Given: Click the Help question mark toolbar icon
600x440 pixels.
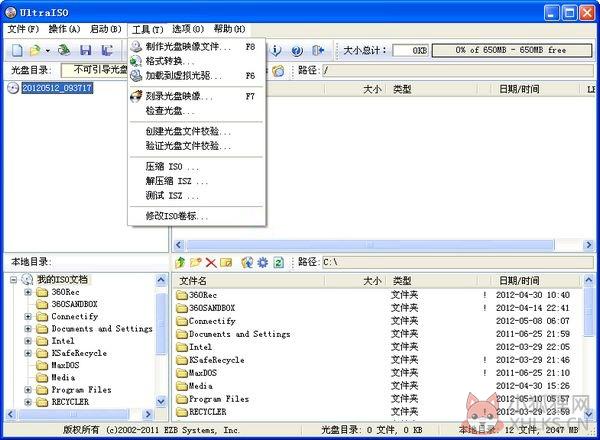Looking at the screenshot, I should (297, 51).
